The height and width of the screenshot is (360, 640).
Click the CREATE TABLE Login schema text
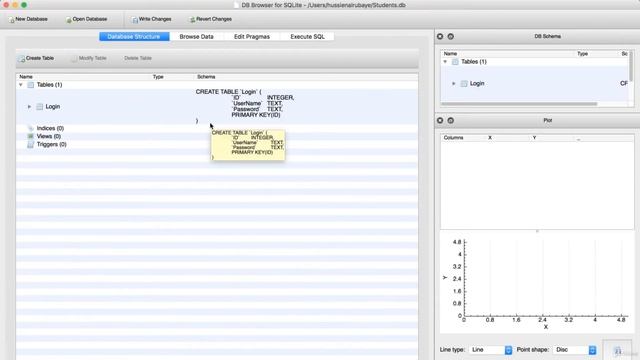click(x=245, y=106)
